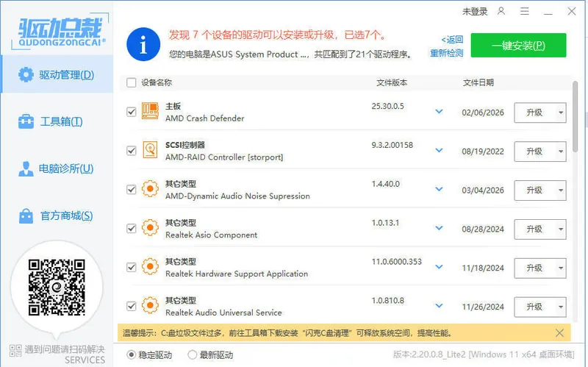
Task: Open upgrade dropdown arrow for Realtek Asio Component
Action: pos(561,229)
